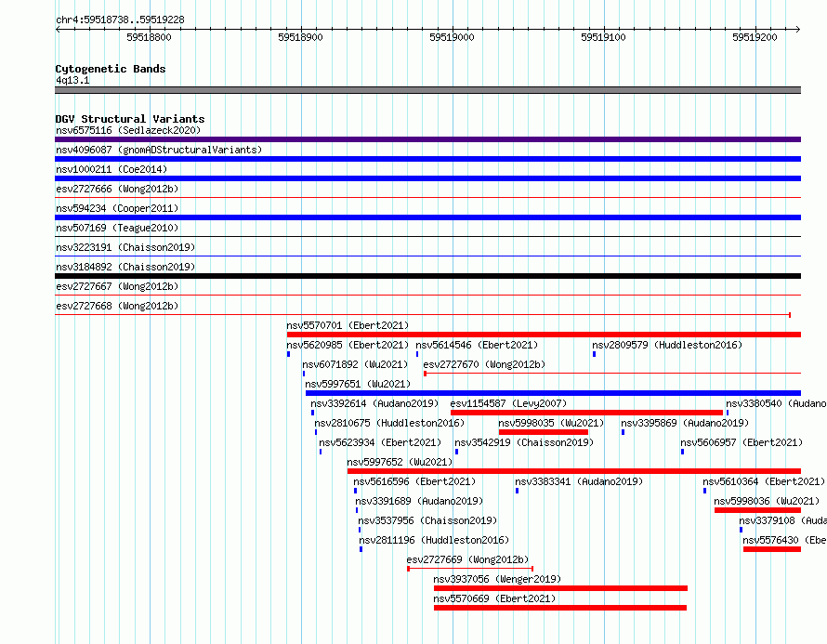This screenshot has width=827, height=644.
Task: Open nsv3391689 (Audano2019) variant
Action: (x=419, y=501)
